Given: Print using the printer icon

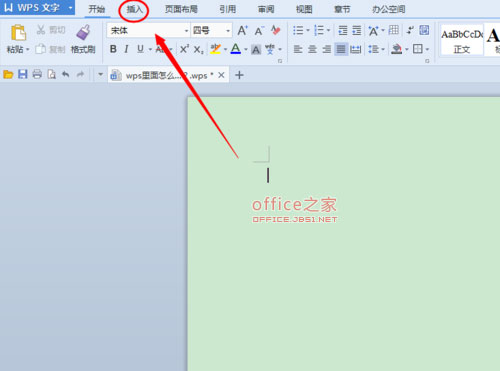Looking at the screenshot, I should [37, 74].
